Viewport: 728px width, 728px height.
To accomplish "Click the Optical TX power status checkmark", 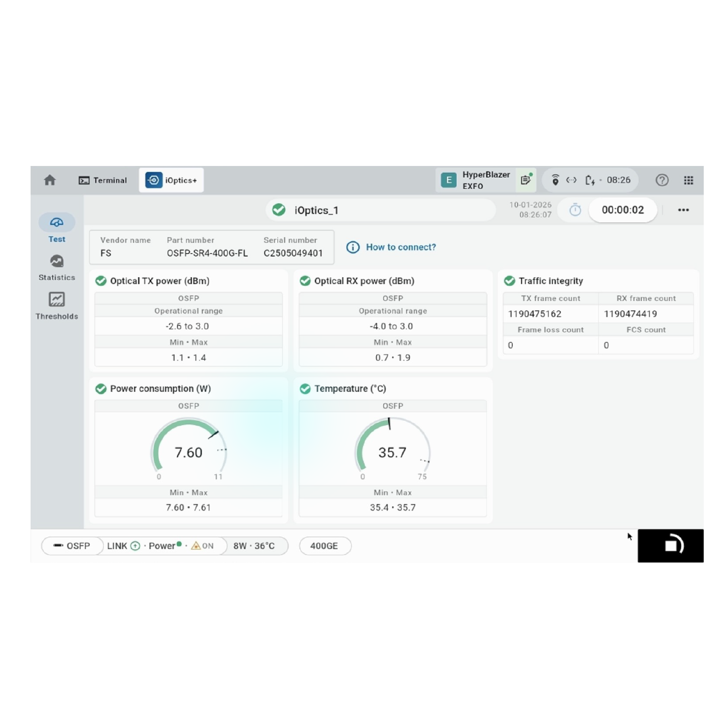I will [101, 281].
